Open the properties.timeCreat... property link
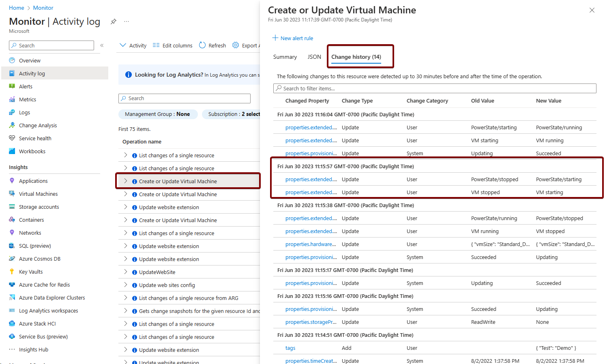 point(311,361)
